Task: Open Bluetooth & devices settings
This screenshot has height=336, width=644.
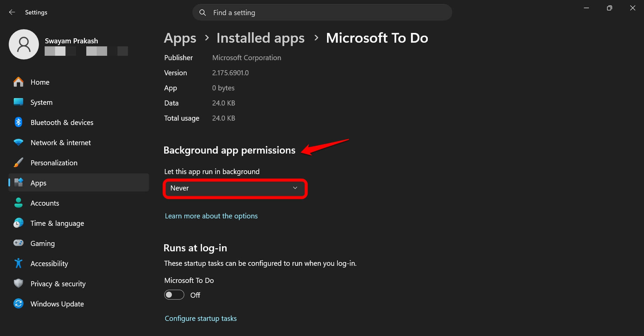Action: click(61, 122)
